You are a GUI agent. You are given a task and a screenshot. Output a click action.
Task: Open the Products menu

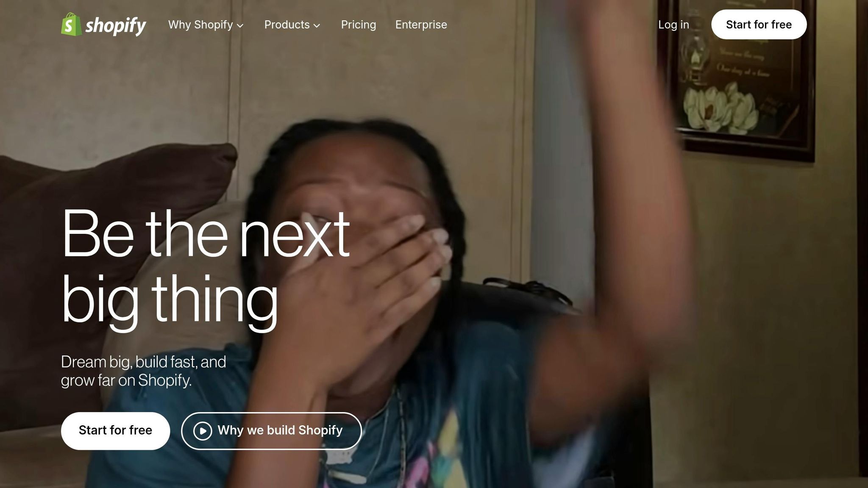pyautogui.click(x=292, y=25)
